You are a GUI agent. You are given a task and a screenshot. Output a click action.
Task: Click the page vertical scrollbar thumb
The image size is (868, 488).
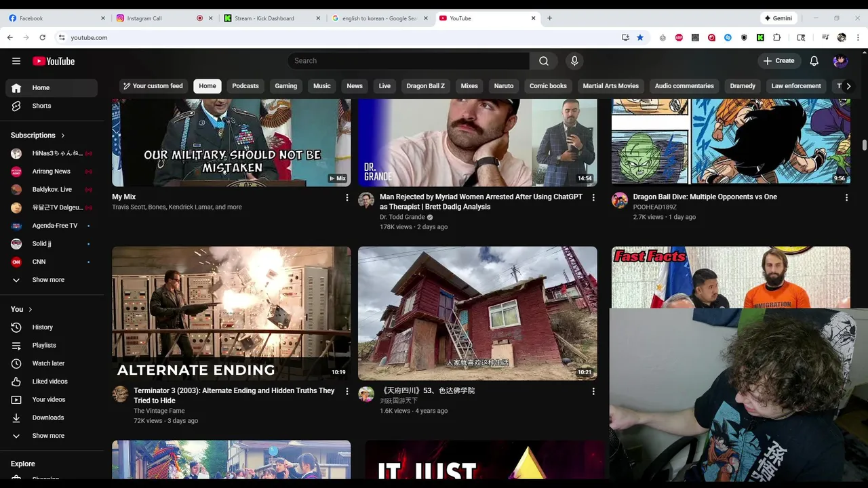point(865,145)
